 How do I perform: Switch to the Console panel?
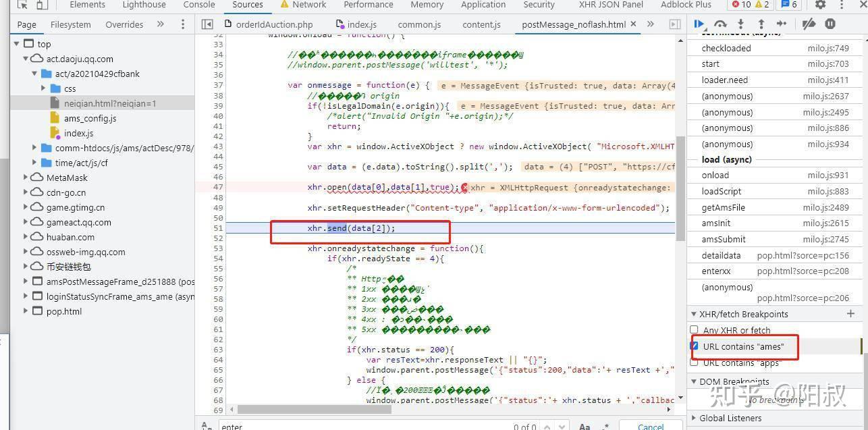(x=199, y=5)
